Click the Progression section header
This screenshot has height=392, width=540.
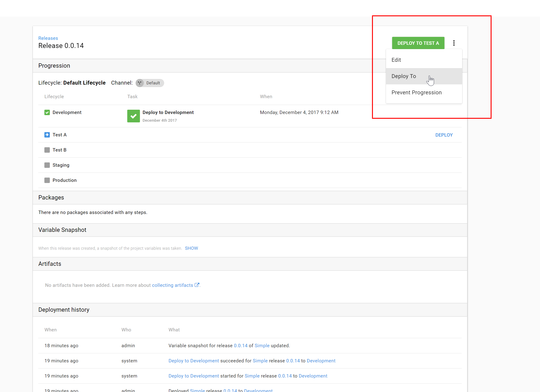click(54, 66)
